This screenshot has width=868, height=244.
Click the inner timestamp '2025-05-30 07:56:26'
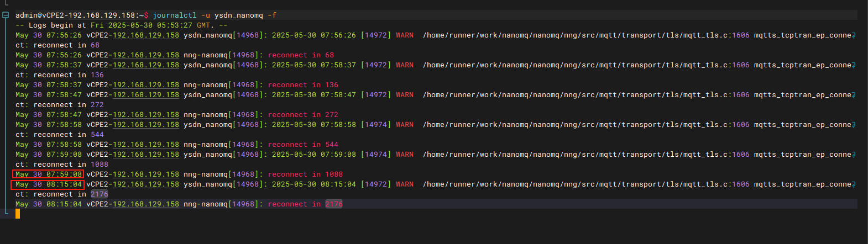pos(314,35)
